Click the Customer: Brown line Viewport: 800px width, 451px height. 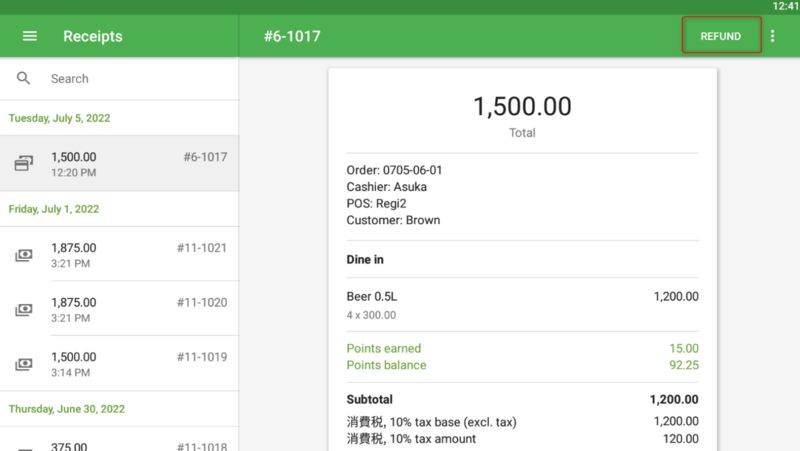[393, 220]
